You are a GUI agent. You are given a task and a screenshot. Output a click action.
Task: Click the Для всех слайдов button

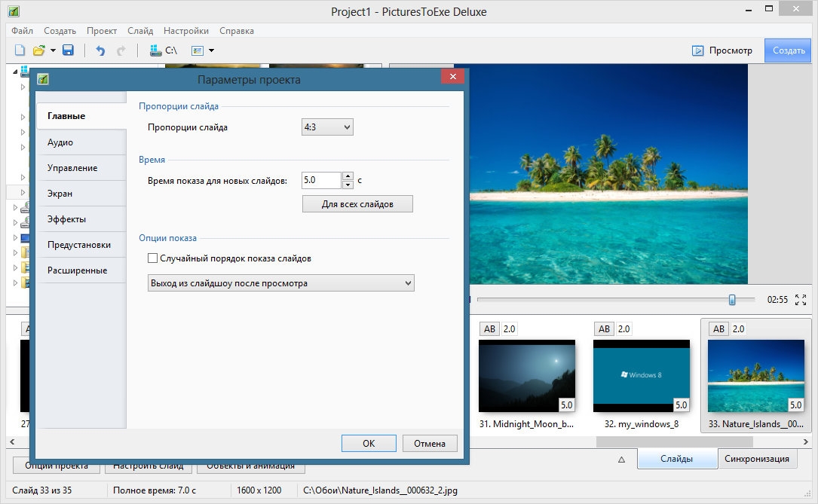pos(357,204)
